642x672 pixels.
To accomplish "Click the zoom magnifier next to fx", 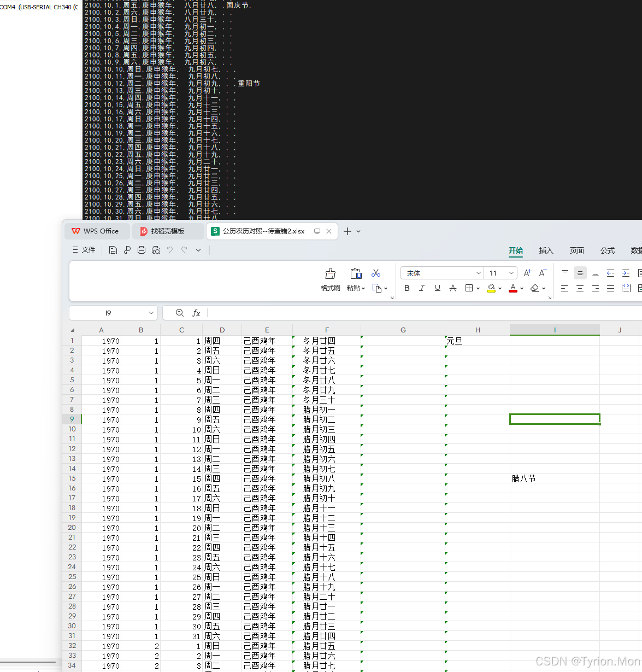I will tap(180, 313).
